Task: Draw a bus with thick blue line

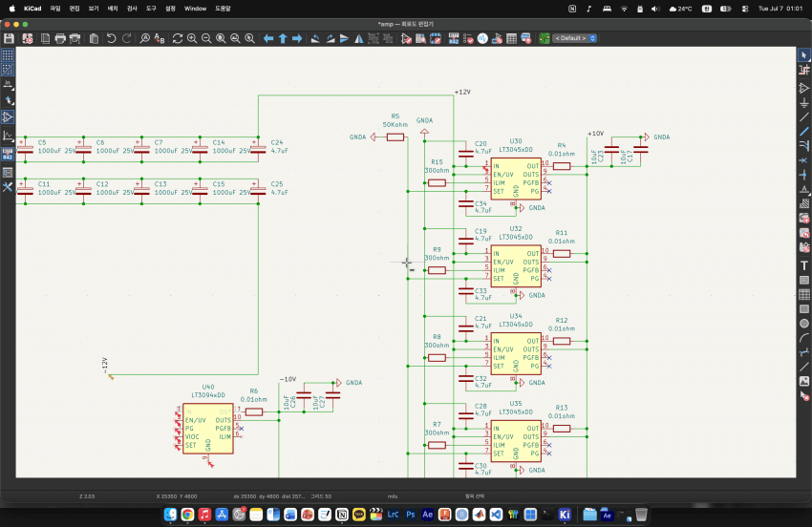Action: pos(803,132)
